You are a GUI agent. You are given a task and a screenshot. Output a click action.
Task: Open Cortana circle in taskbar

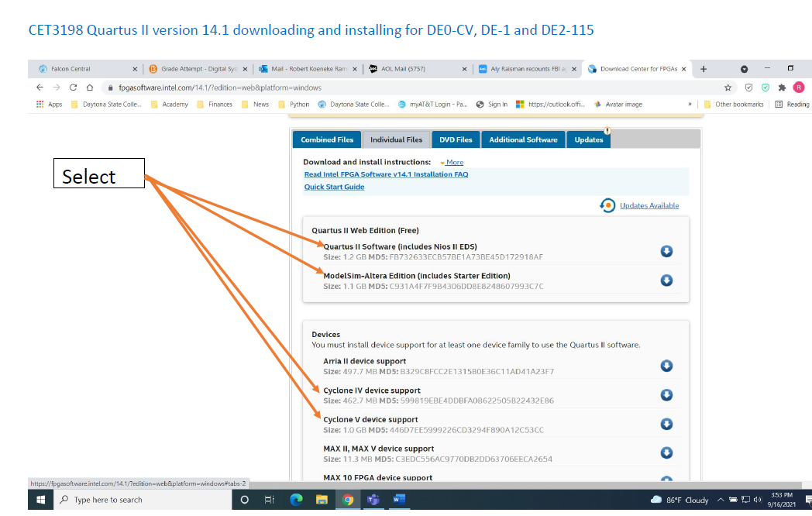(244, 500)
